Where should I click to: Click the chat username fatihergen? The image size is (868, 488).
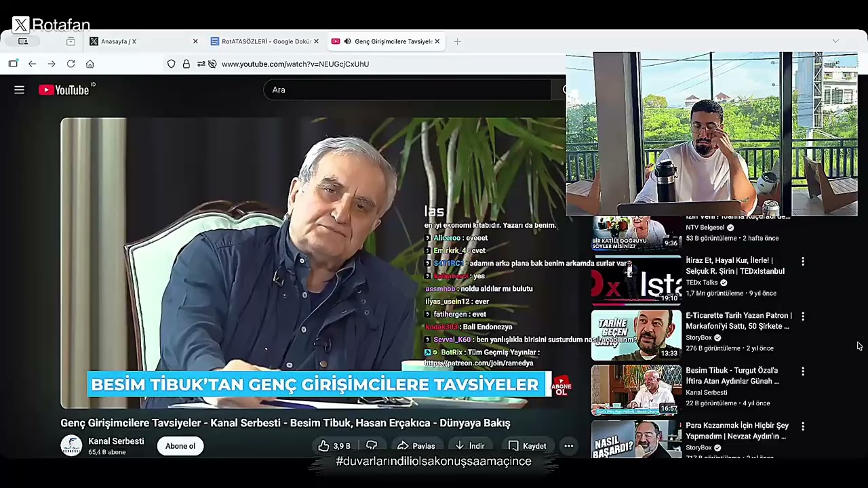click(450, 314)
